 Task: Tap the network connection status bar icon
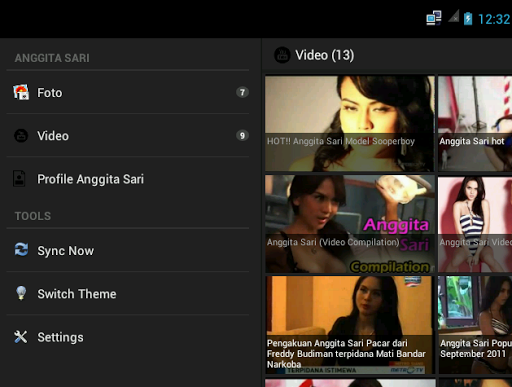coord(434,18)
